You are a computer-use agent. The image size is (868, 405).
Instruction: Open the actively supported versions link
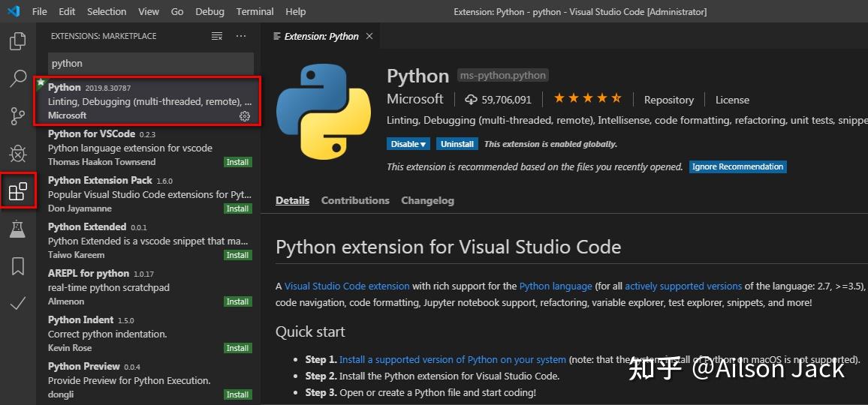[x=683, y=286]
